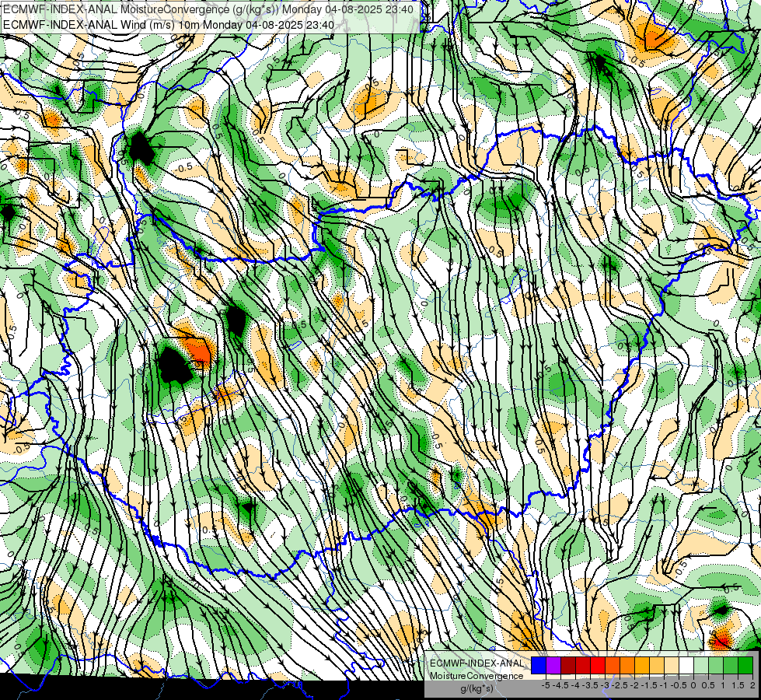Click the legend tick label 2
This screenshot has height=700, width=761.
[x=752, y=685]
